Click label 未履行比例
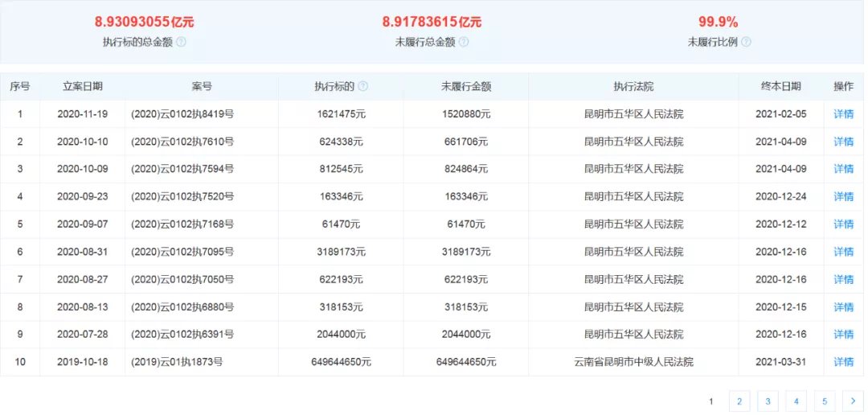Viewport: 868px width, 415px height. 713,42
